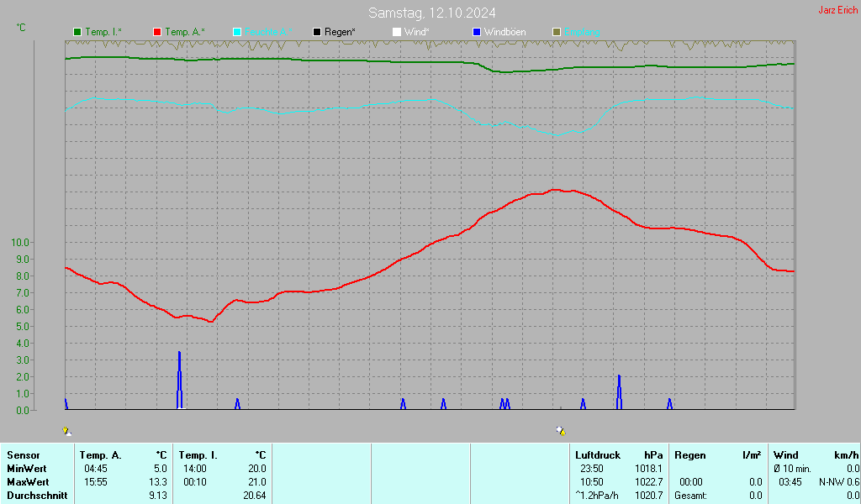
Task: Click the °C axis unit label
Action: pyautogui.click(x=21, y=28)
